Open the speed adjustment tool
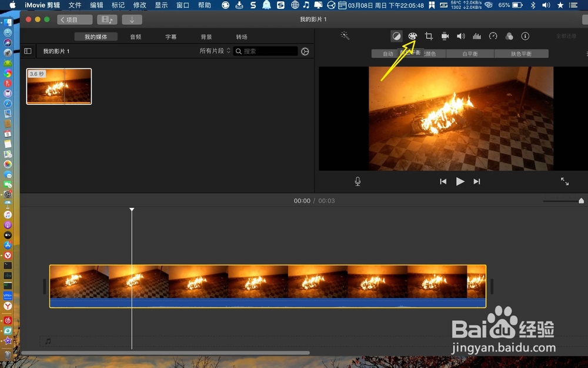Viewport: 588px width, 368px height. point(493,36)
